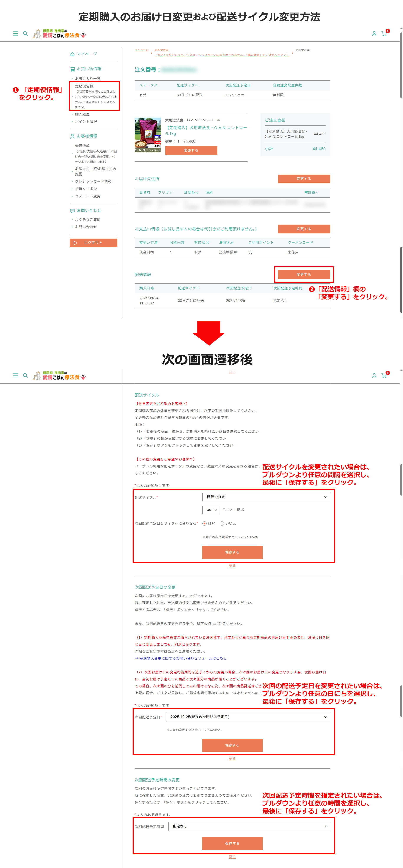Expand the 間隔で指定 delivery cycle dropdown
The image size is (403, 868).
266,497
